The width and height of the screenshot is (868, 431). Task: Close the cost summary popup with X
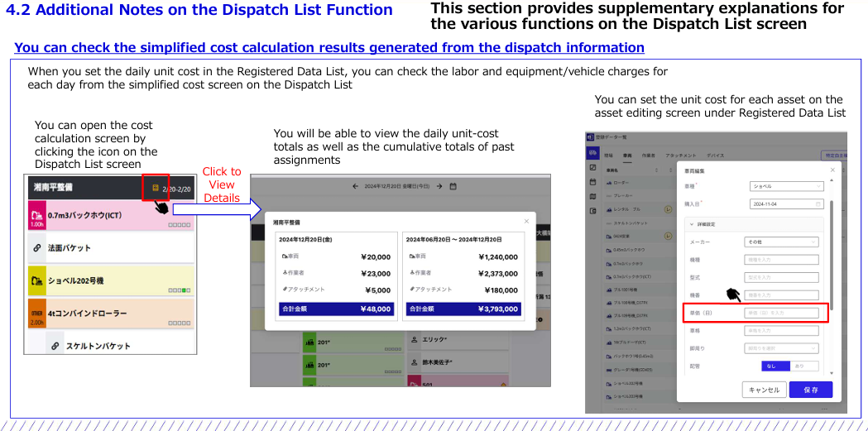click(x=526, y=222)
